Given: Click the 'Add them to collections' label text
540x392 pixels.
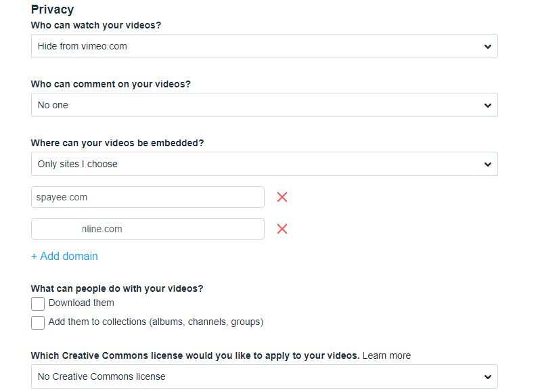Looking at the screenshot, I should (156, 322).
